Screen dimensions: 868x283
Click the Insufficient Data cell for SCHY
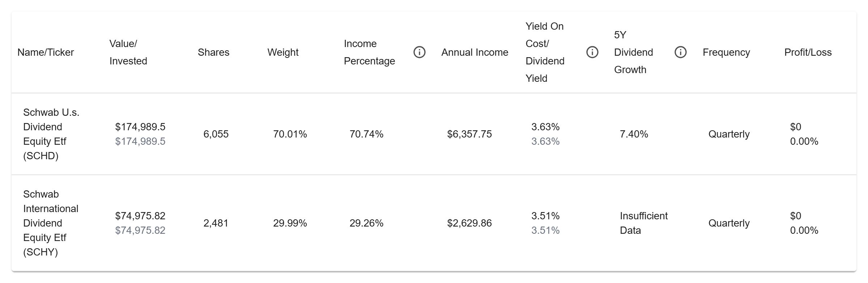[643, 223]
